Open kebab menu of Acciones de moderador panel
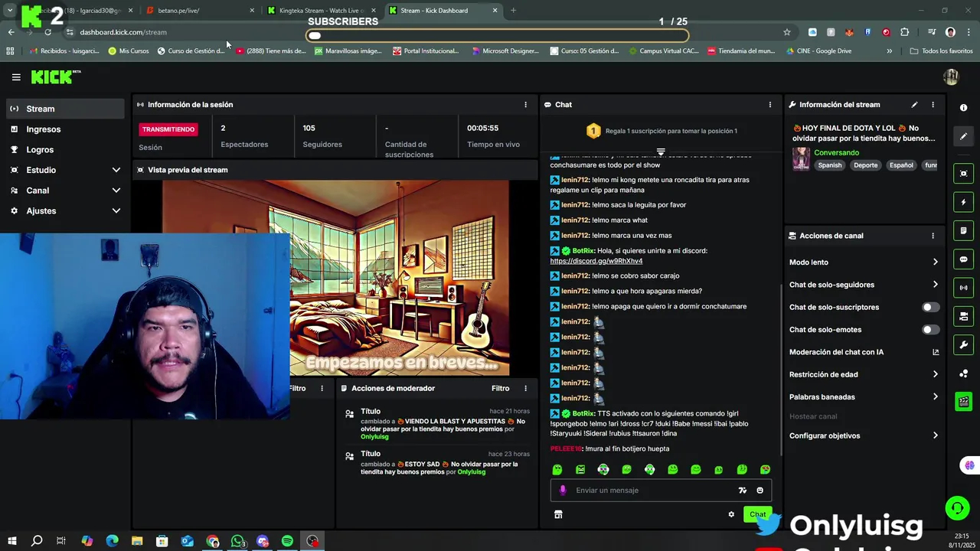 tap(525, 389)
